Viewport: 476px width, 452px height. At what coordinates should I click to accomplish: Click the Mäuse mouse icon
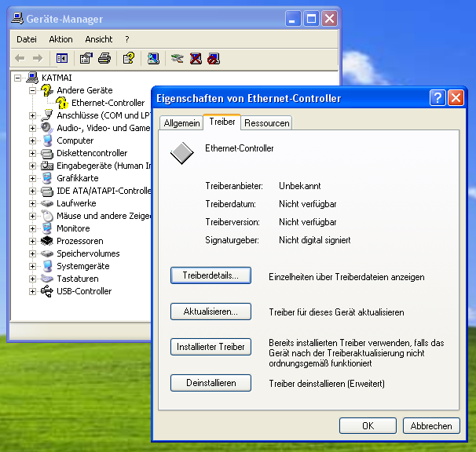pyautogui.click(x=47, y=216)
